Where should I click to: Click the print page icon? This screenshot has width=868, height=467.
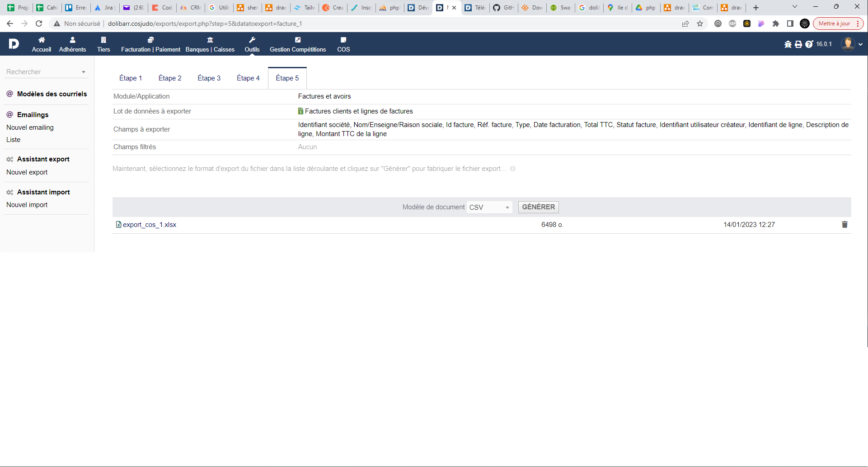click(x=798, y=44)
